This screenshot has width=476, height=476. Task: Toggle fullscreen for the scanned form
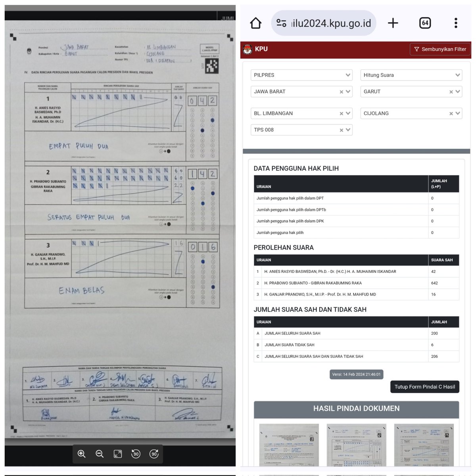pos(118,454)
